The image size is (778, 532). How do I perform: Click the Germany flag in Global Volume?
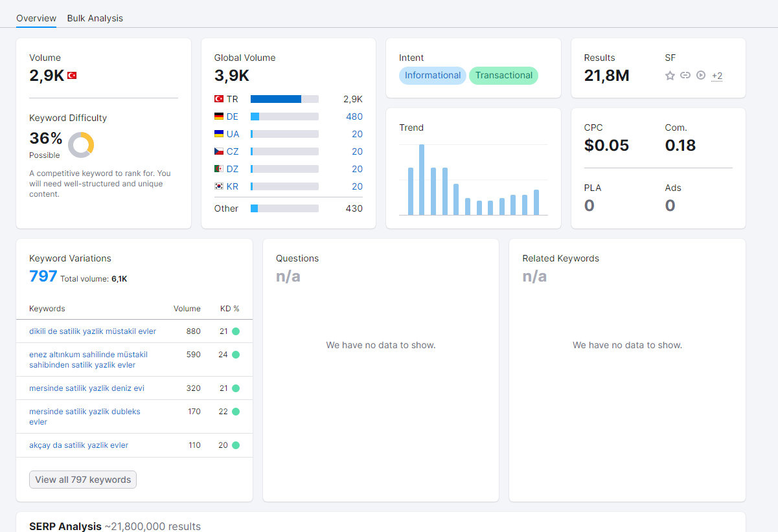pos(219,116)
